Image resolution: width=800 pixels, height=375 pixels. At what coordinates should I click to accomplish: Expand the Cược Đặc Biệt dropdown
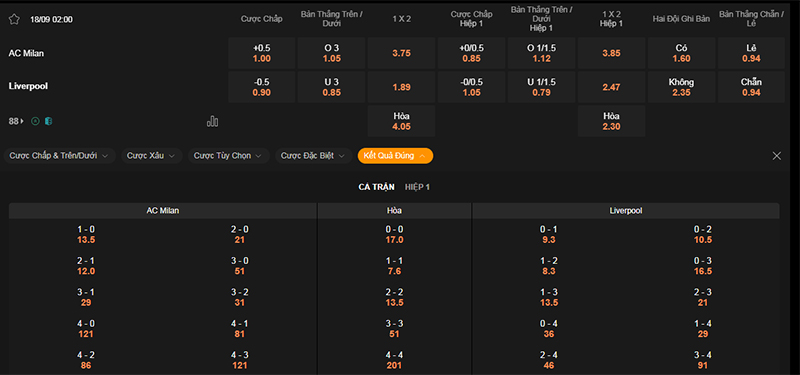313,156
